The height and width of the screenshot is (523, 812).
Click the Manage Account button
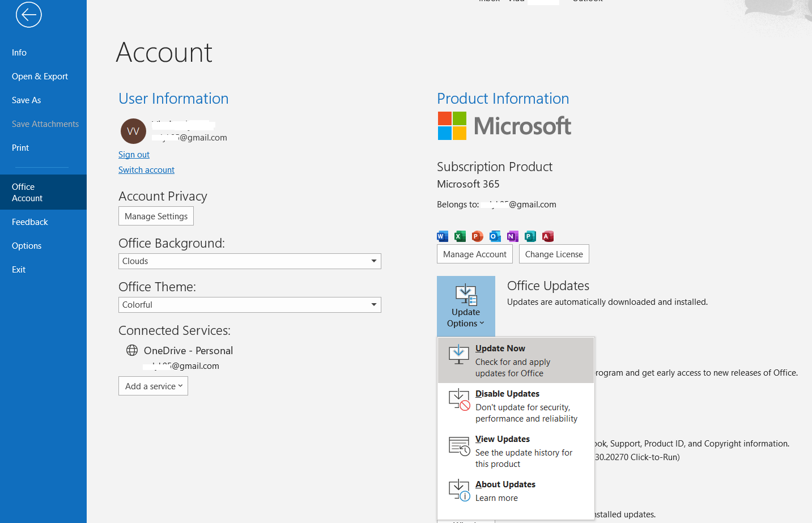475,254
